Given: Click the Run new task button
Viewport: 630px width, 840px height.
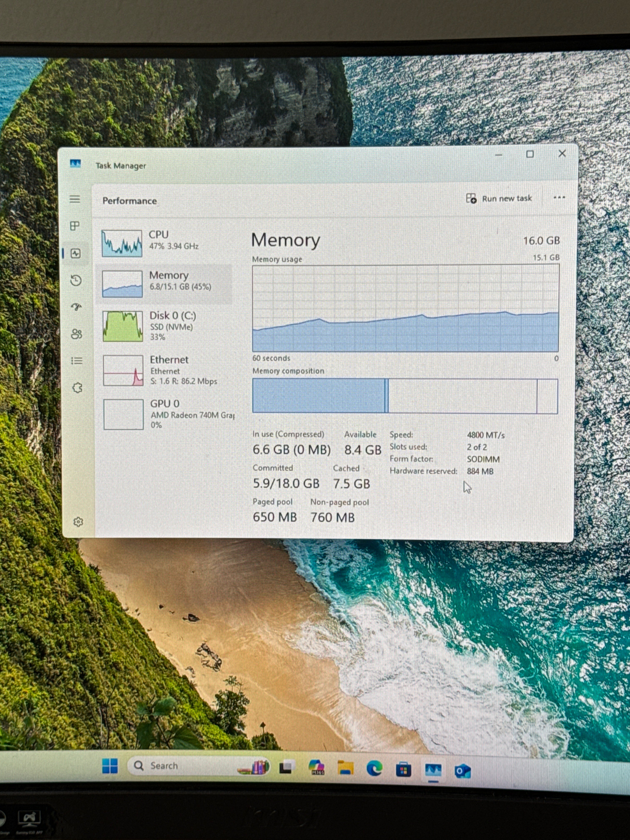Looking at the screenshot, I should coord(499,198).
